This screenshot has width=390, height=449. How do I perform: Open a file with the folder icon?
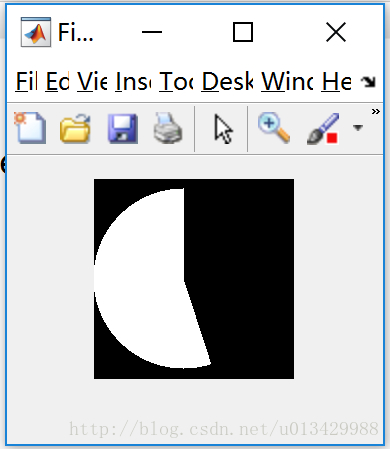[75, 129]
